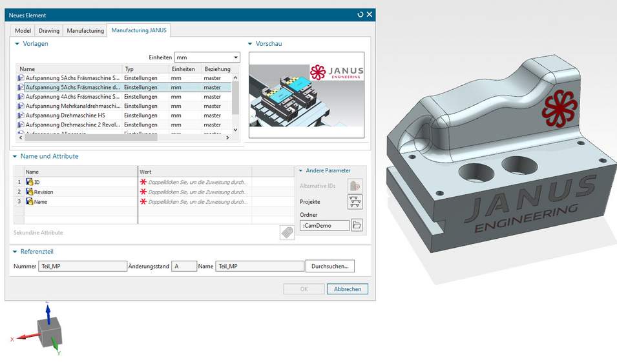Select template Aufspannung 4Achs Fräsmaschine S...

click(124, 97)
